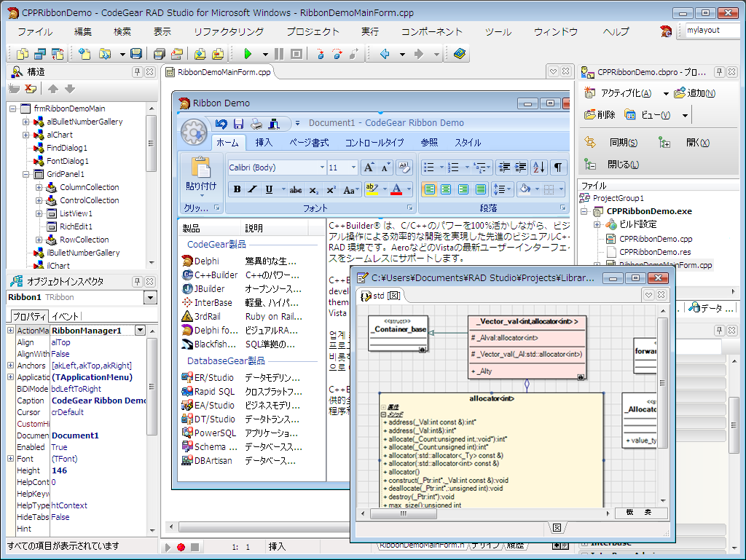
Task: Show paragraph marks with the pilcrow icon
Action: [557, 167]
